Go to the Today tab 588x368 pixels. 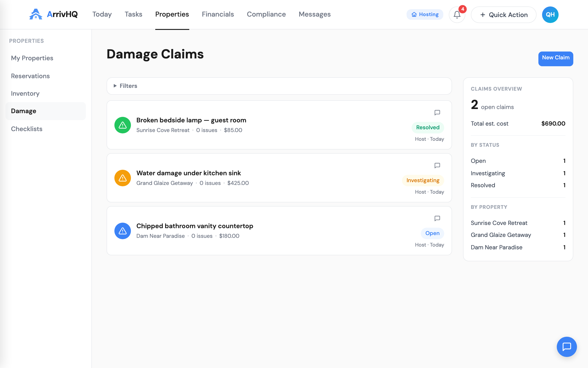(x=102, y=14)
